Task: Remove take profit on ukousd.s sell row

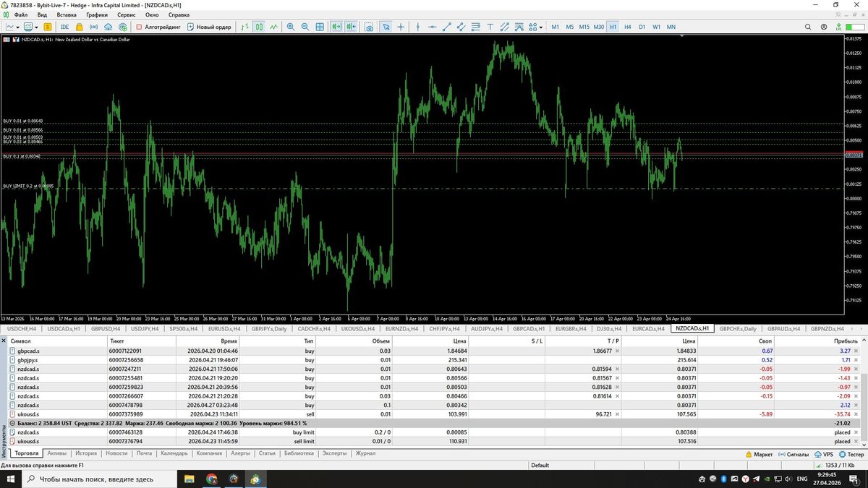Action: [617, 414]
